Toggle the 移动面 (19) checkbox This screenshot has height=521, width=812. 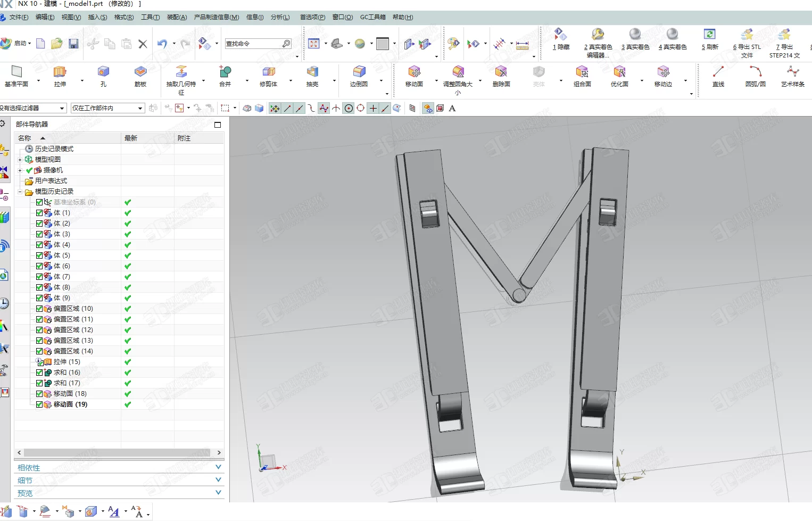pos(39,404)
